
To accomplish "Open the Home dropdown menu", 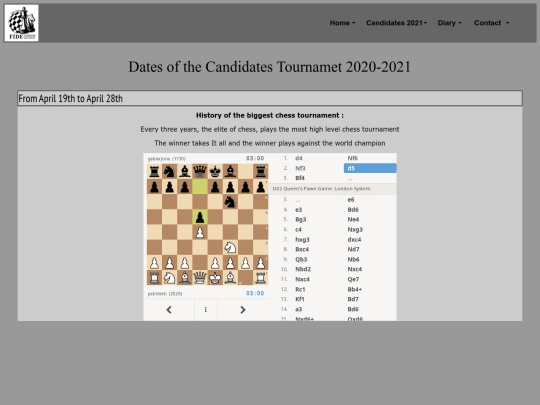I will pyautogui.click(x=342, y=23).
